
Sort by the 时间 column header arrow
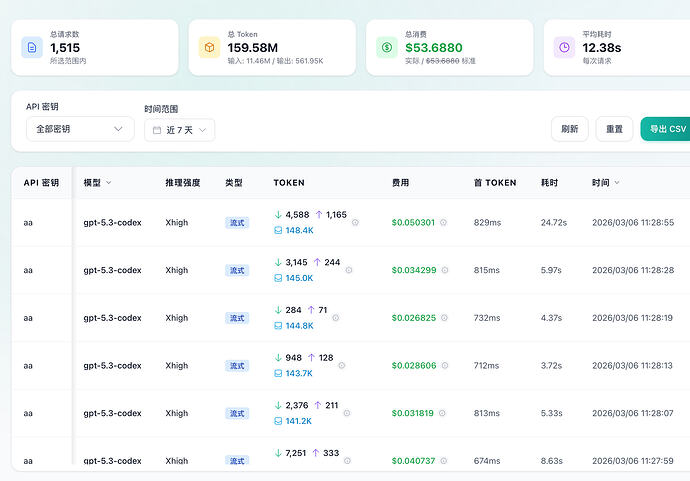point(617,183)
